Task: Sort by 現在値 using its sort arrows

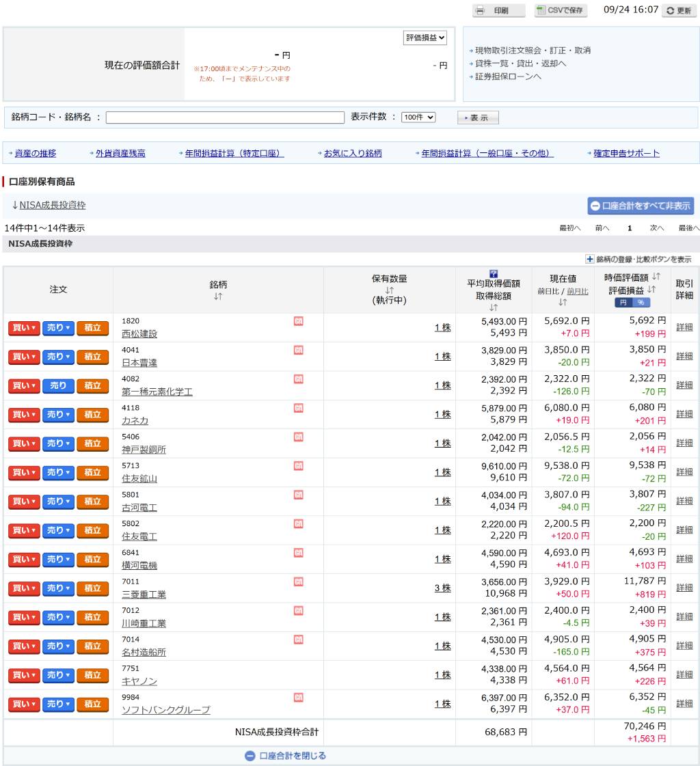Action: pos(563,303)
